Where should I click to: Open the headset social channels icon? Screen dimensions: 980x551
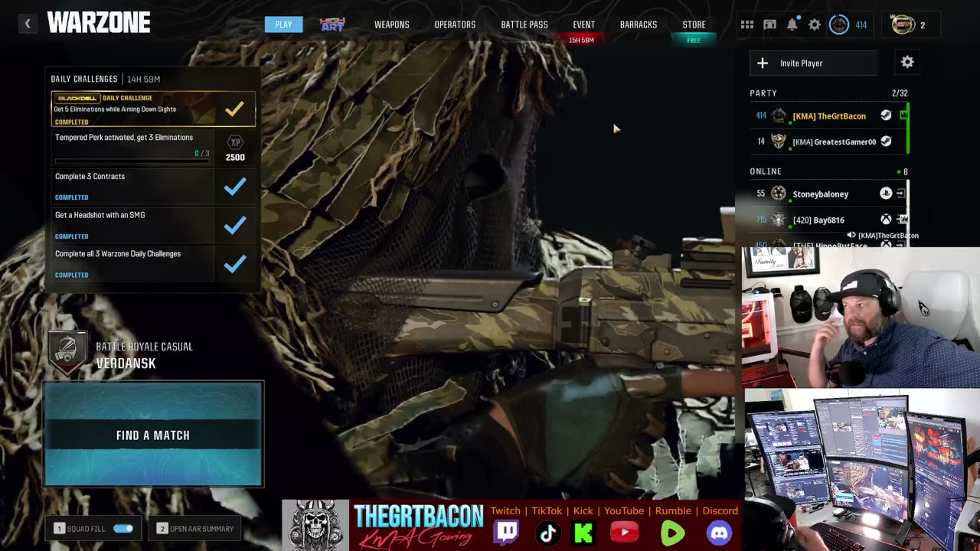point(770,24)
